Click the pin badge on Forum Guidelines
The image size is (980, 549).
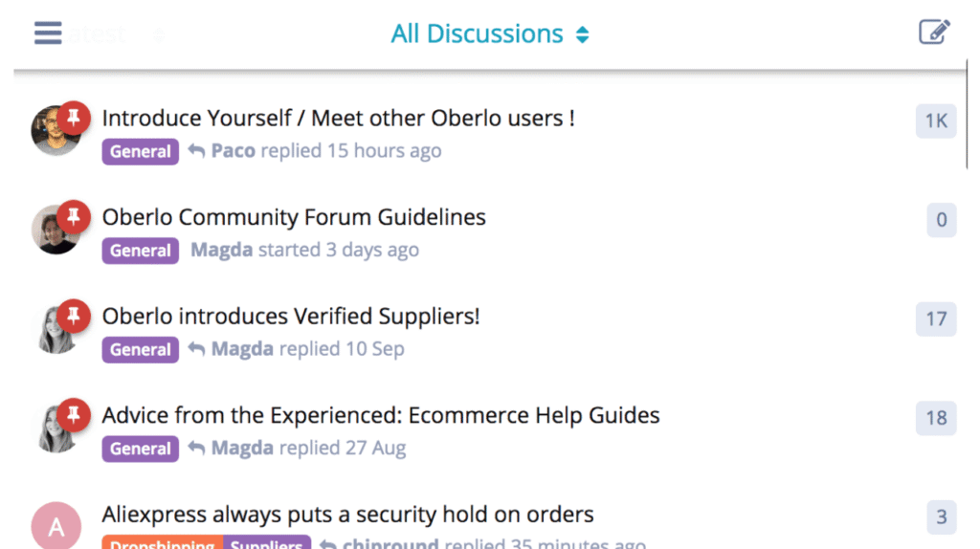coord(74,217)
